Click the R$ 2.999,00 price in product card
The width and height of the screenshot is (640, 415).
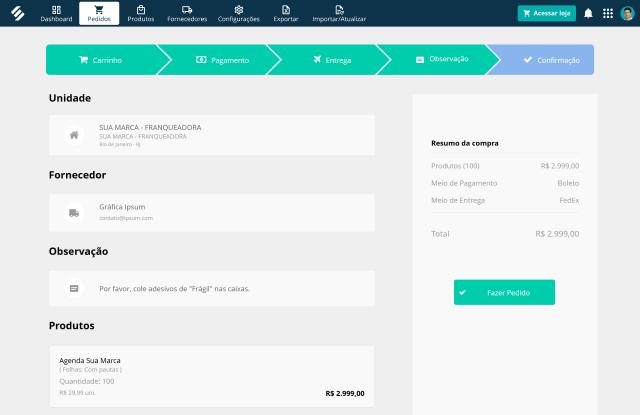[x=345, y=393]
